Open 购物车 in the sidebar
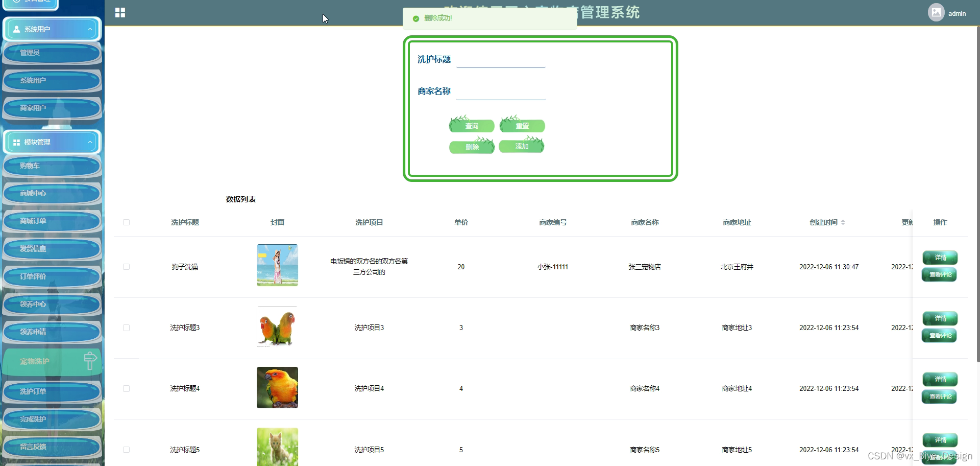This screenshot has width=980, height=466. [x=52, y=166]
